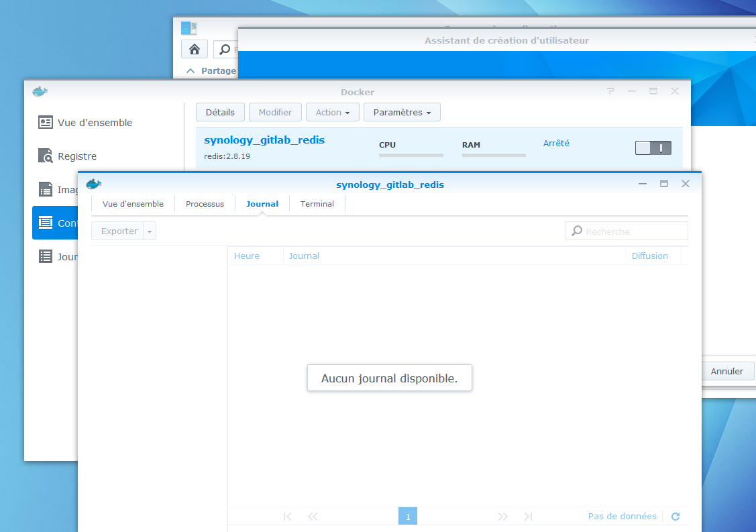Click the search magnifier icon in journal
Viewport: 756px width, 532px height.
click(577, 231)
